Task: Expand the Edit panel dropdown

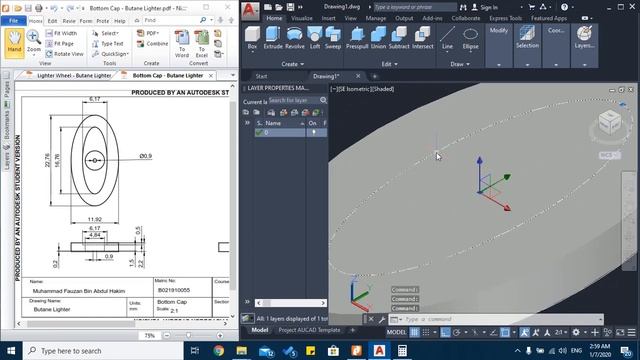Action: coord(389,64)
